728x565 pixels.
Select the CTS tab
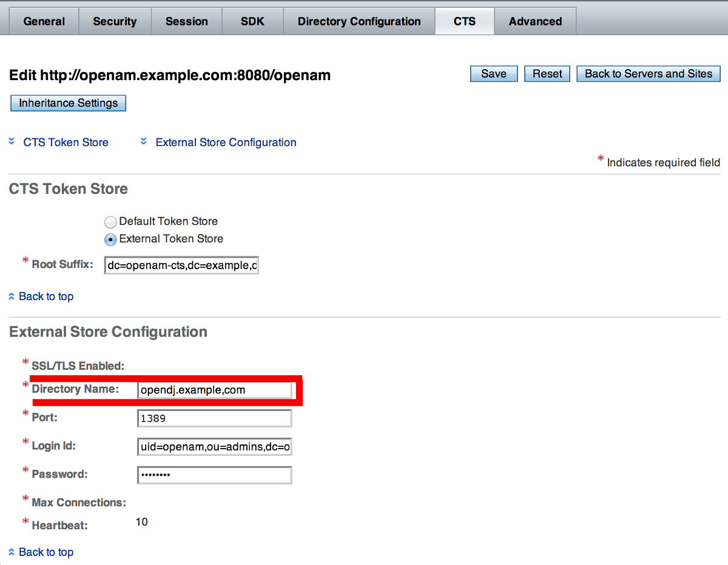465,21
